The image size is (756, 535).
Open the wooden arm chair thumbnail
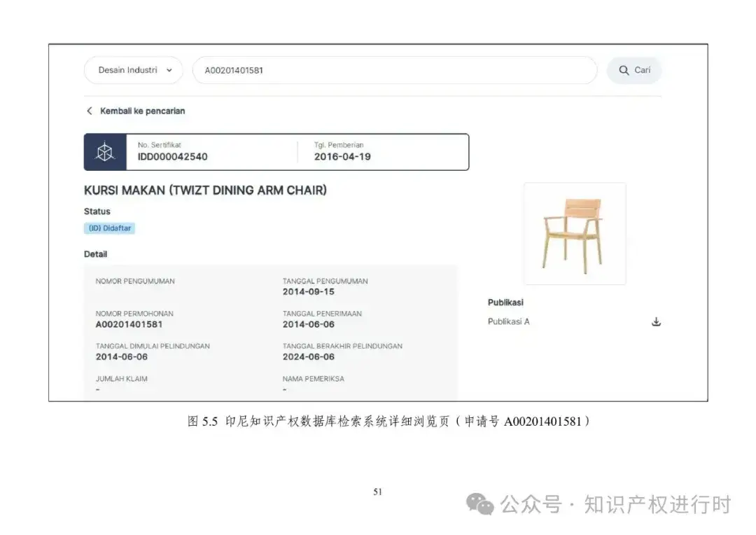point(575,233)
